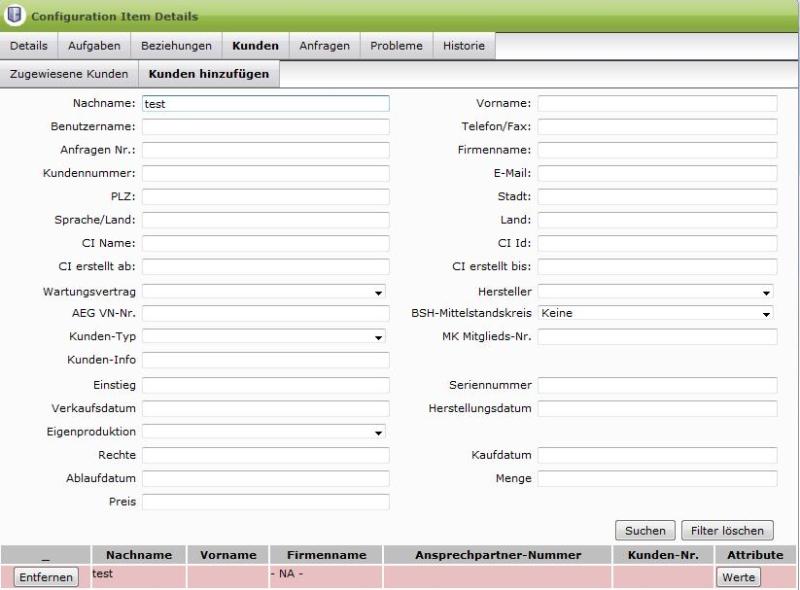Screen dimensions: 800x590
Task: Switch to the Details tab
Action: [29, 46]
